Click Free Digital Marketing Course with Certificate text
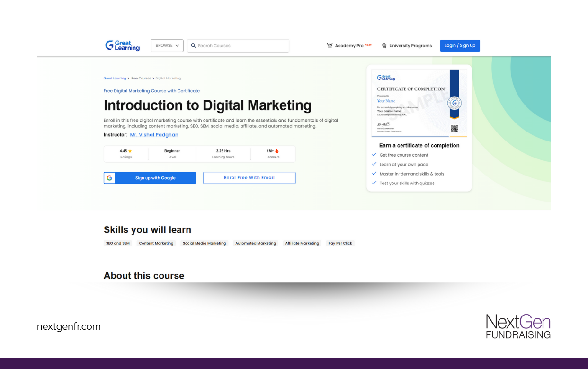588x369 pixels. [x=151, y=91]
